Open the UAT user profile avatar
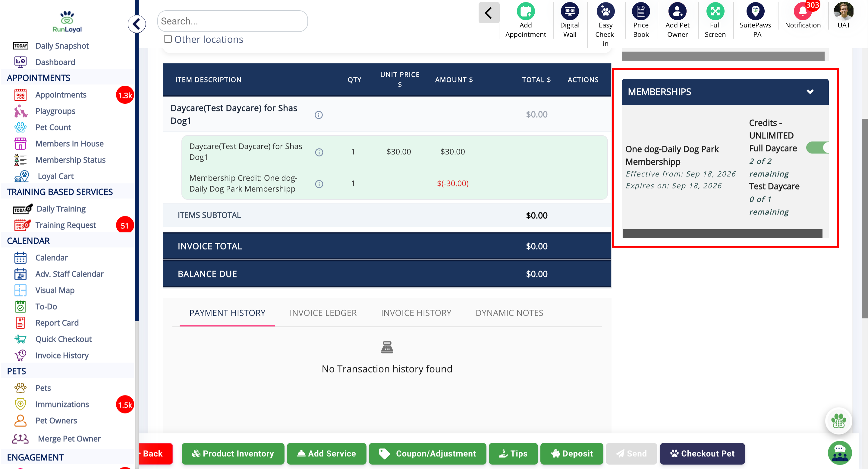 click(x=843, y=12)
